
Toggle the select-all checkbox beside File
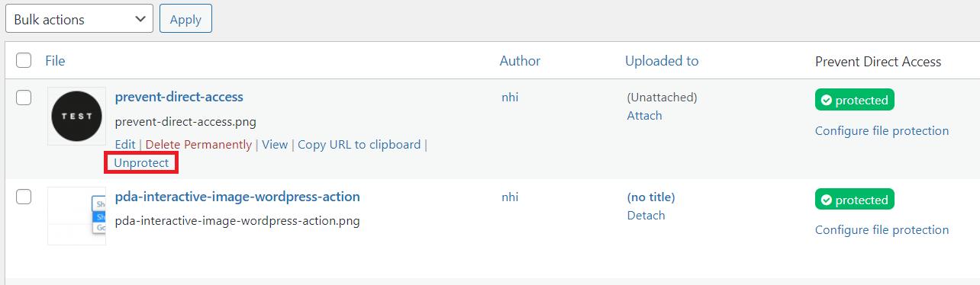[24, 60]
